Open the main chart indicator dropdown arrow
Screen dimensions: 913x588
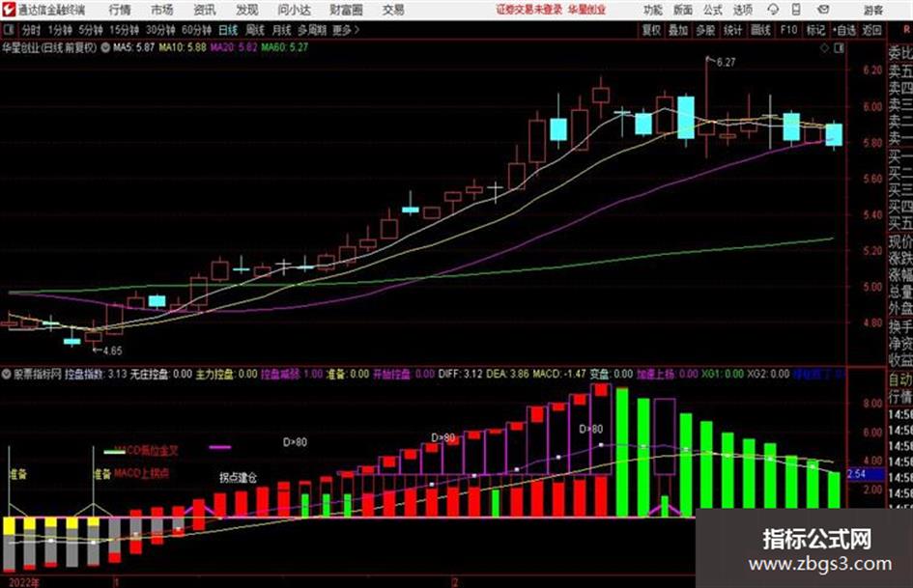click(104, 47)
